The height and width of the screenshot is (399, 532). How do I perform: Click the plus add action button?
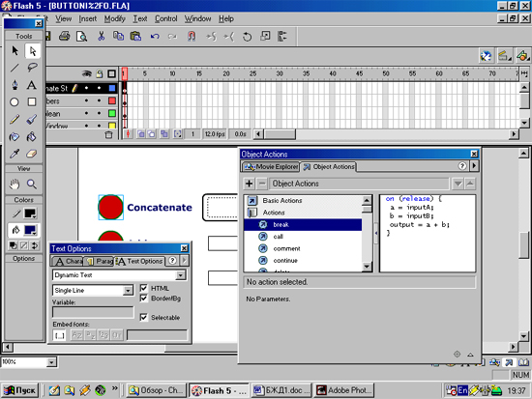tap(249, 184)
